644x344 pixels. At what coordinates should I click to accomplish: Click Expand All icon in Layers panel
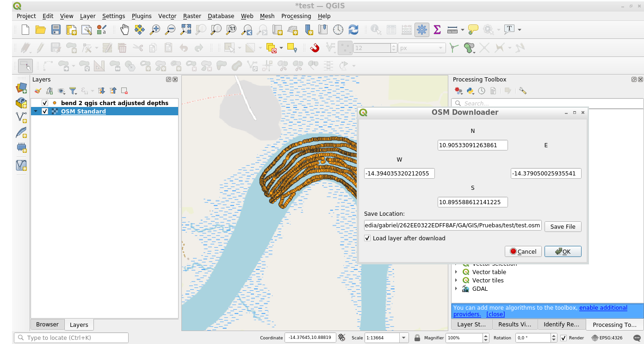pyautogui.click(x=101, y=91)
